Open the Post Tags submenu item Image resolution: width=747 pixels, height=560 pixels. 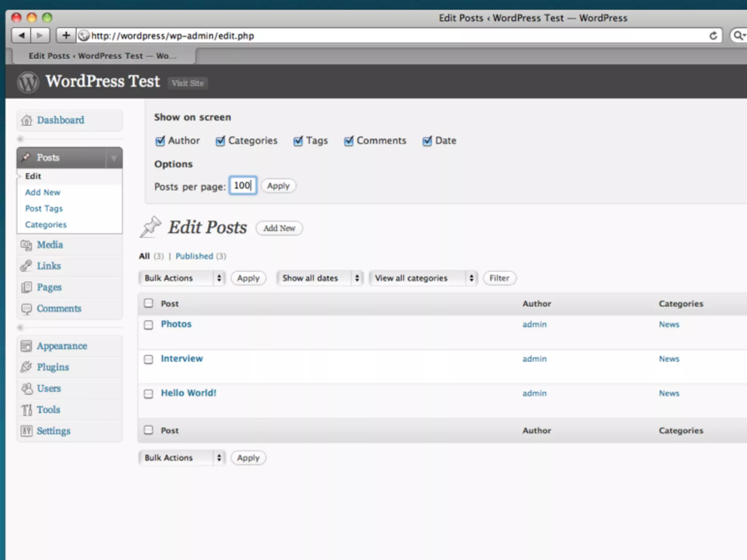coord(44,209)
